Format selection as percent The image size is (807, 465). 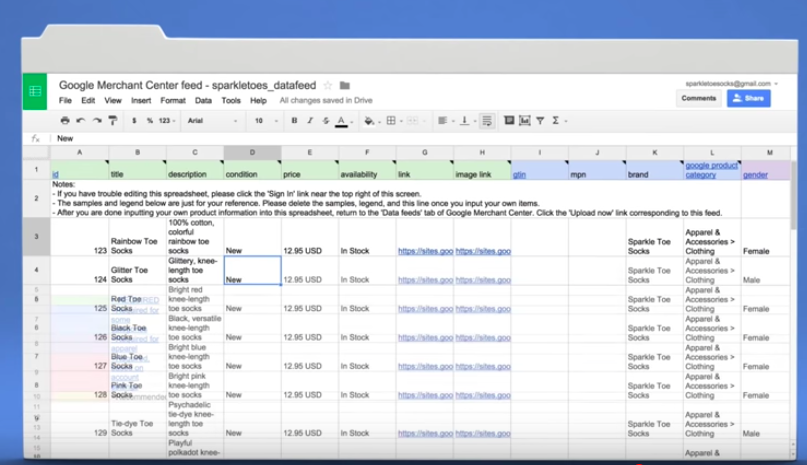point(150,120)
